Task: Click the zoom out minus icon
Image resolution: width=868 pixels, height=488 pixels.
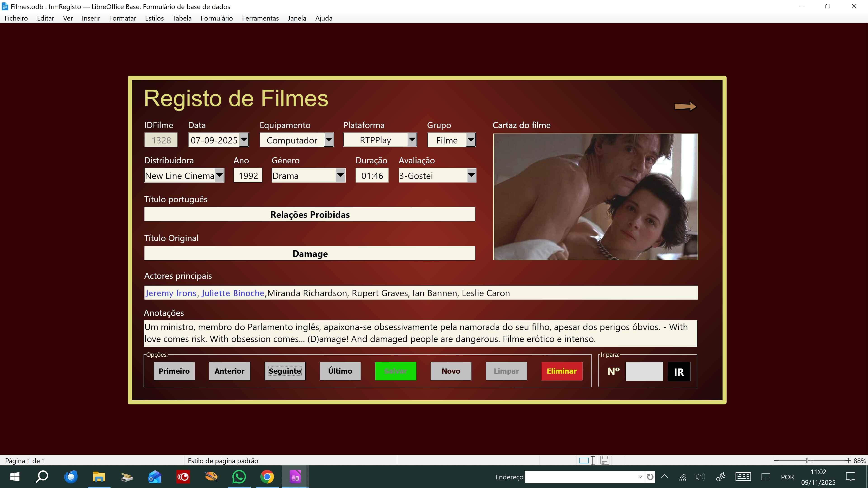Action: [776, 460]
